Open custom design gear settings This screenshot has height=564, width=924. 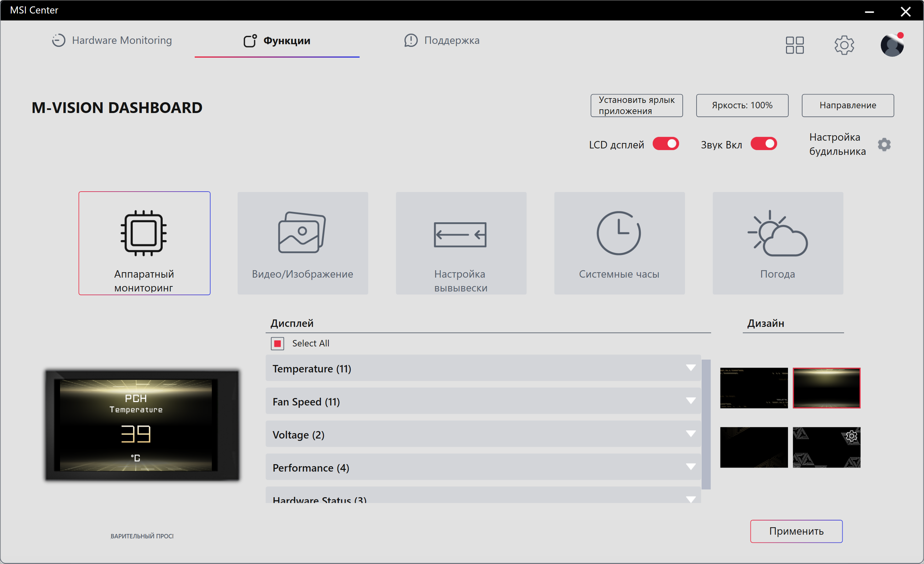(852, 436)
